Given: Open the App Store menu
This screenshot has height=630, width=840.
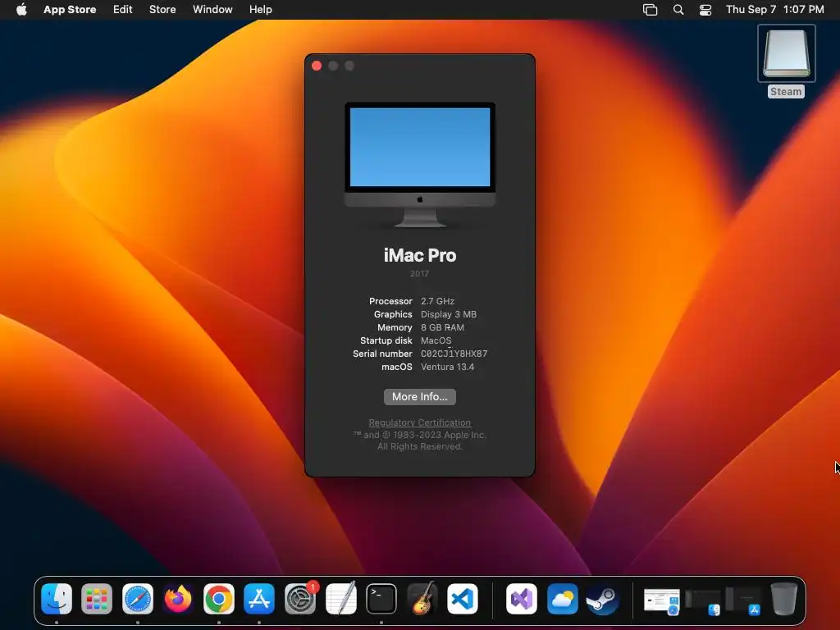Looking at the screenshot, I should pyautogui.click(x=70, y=10).
